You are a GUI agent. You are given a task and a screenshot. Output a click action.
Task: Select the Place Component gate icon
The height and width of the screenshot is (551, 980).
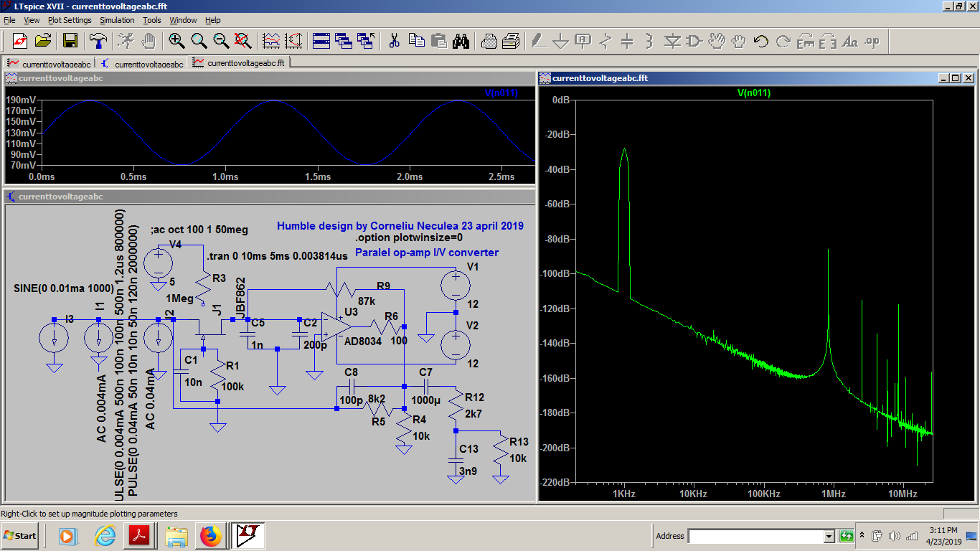[x=694, y=41]
